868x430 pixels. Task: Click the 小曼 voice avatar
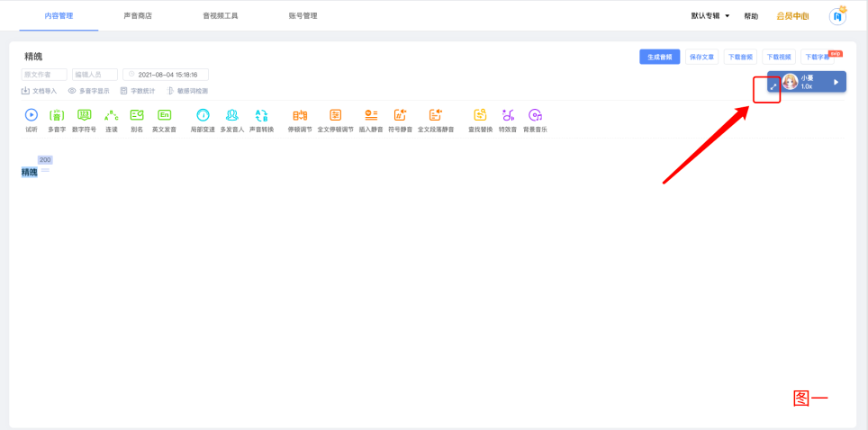tap(790, 82)
